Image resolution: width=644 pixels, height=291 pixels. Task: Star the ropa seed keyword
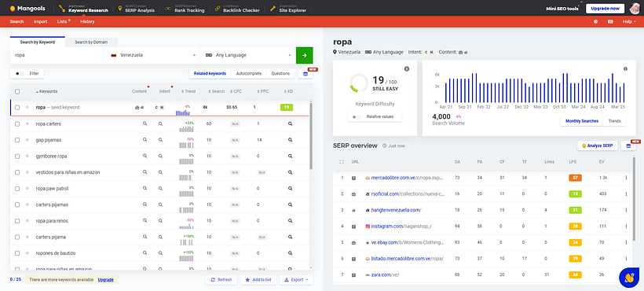pyautogui.click(x=27, y=107)
